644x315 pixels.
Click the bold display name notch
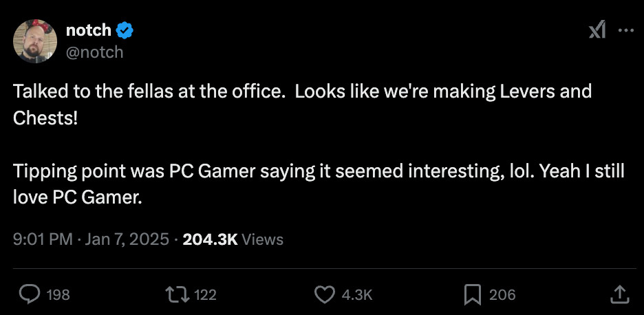pyautogui.click(x=89, y=30)
